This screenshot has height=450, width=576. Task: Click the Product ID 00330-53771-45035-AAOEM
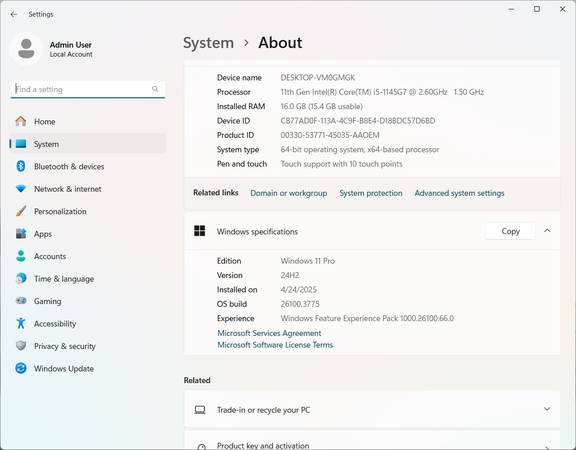point(330,135)
